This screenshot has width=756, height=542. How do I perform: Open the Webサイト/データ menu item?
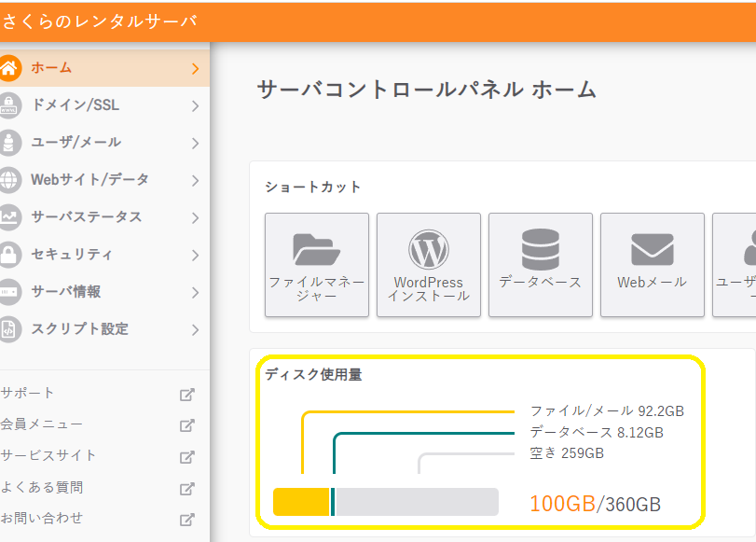tap(104, 180)
